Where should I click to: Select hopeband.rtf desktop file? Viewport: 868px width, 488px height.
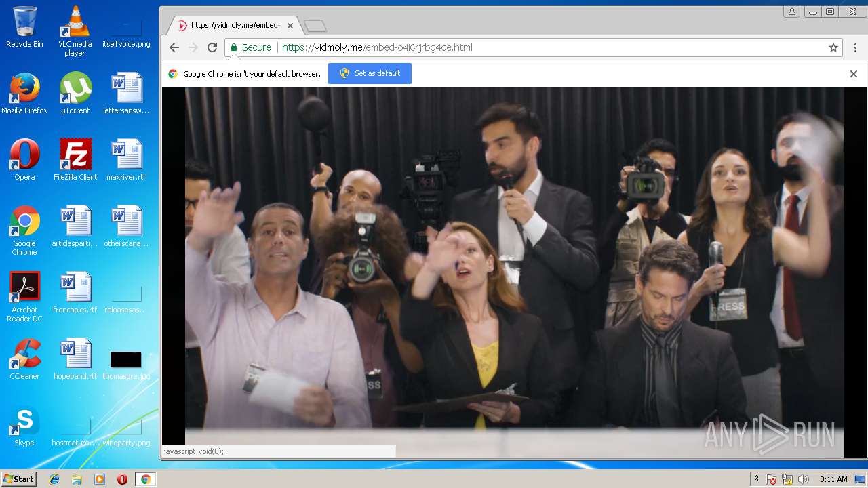pyautogui.click(x=75, y=359)
